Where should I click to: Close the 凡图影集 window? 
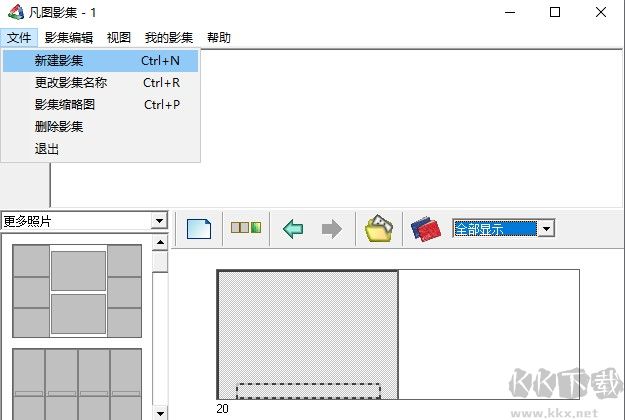point(601,12)
